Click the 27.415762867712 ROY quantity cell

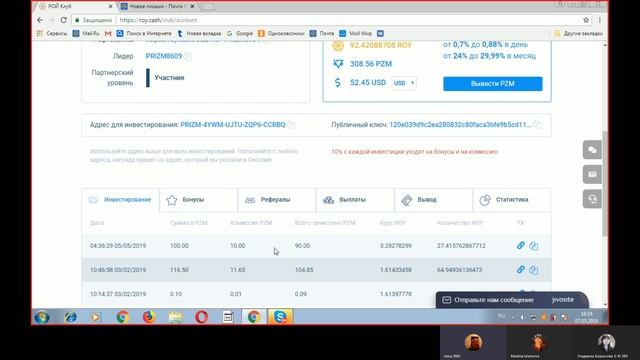pos(461,246)
